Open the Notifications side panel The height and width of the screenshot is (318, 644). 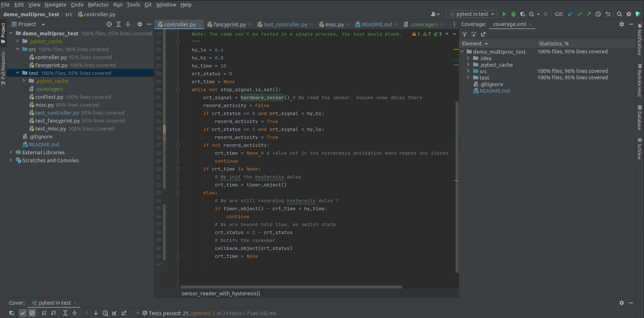[640, 40]
